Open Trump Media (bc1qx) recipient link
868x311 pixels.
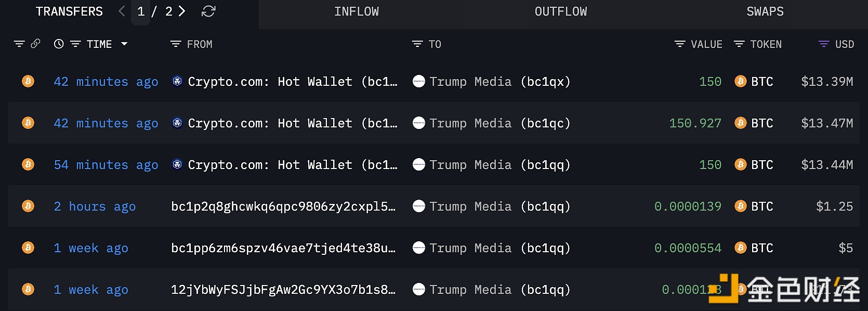[499, 82]
